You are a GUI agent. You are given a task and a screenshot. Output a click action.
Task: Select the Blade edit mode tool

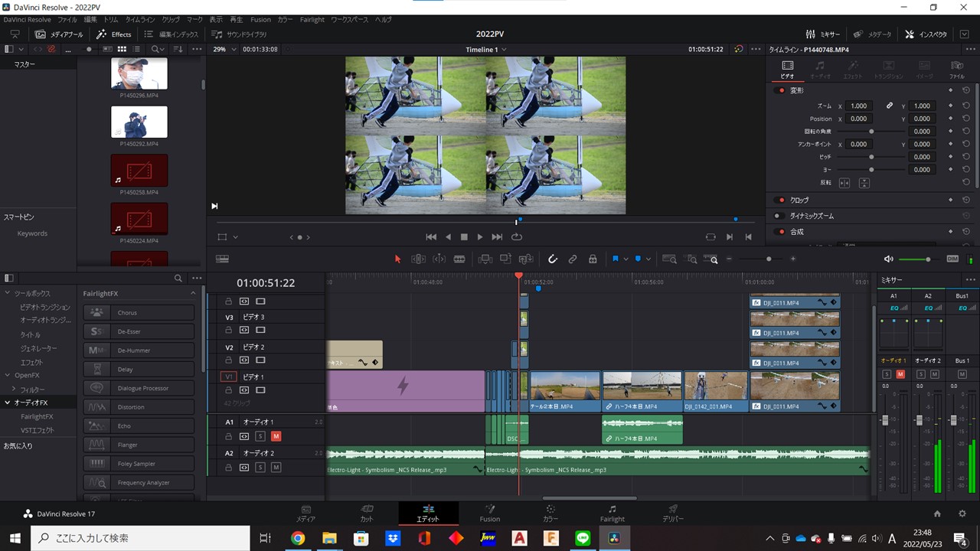(x=459, y=259)
